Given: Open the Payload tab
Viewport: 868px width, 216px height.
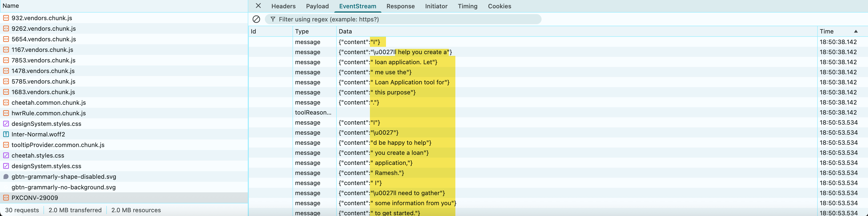Looking at the screenshot, I should (317, 6).
